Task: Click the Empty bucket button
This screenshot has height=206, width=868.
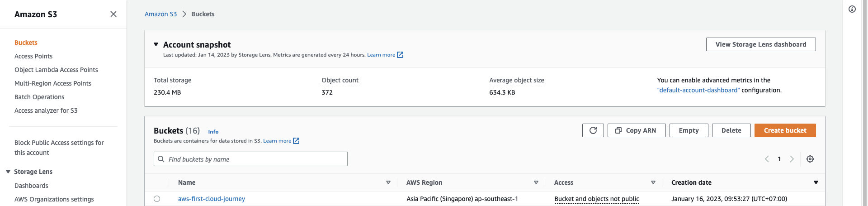Action: (689, 130)
